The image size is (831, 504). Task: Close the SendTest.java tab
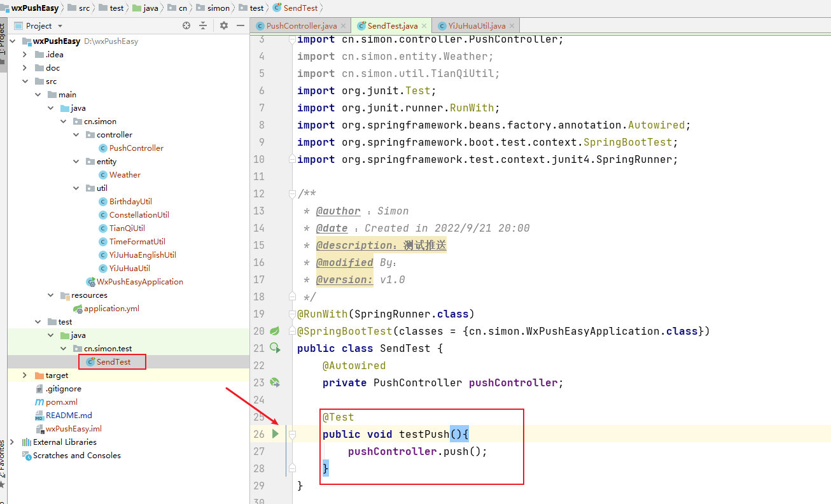click(x=424, y=26)
